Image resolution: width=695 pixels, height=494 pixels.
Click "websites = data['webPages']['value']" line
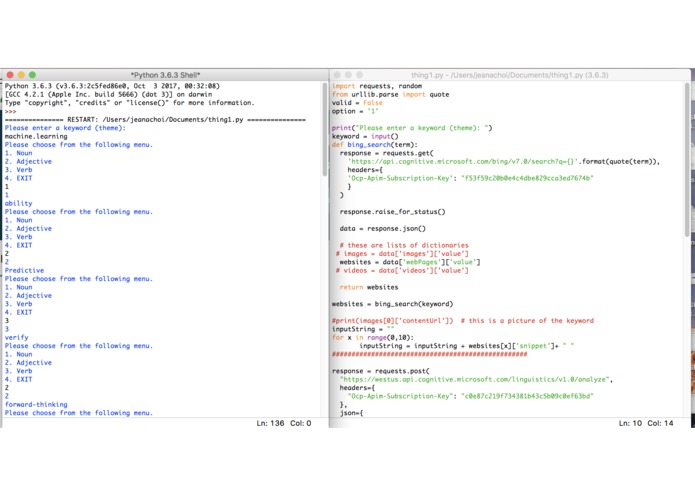point(410,262)
